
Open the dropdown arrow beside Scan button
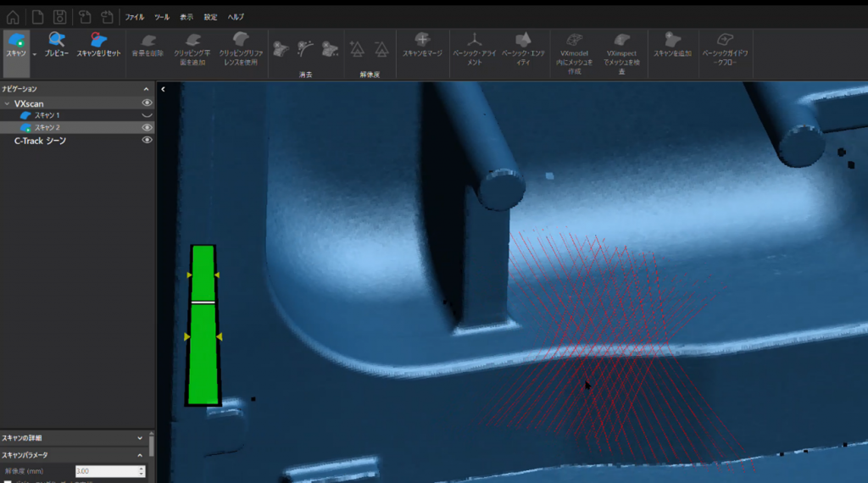(34, 53)
